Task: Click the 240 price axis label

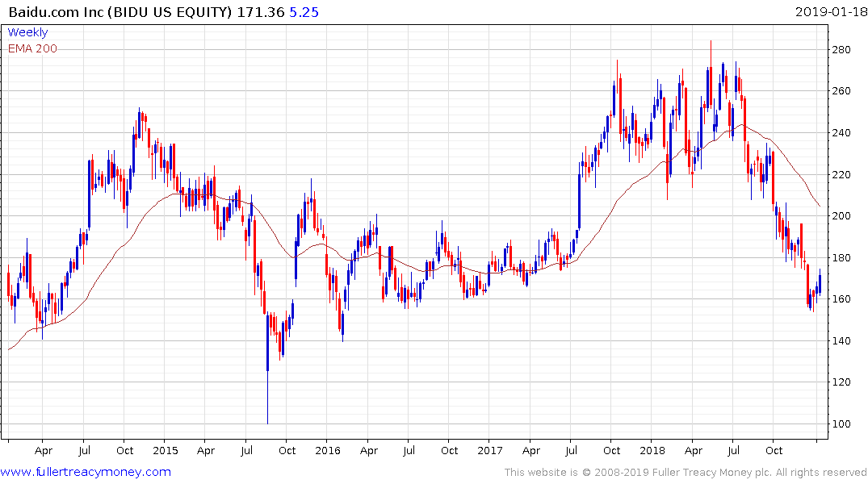Action: coord(845,133)
